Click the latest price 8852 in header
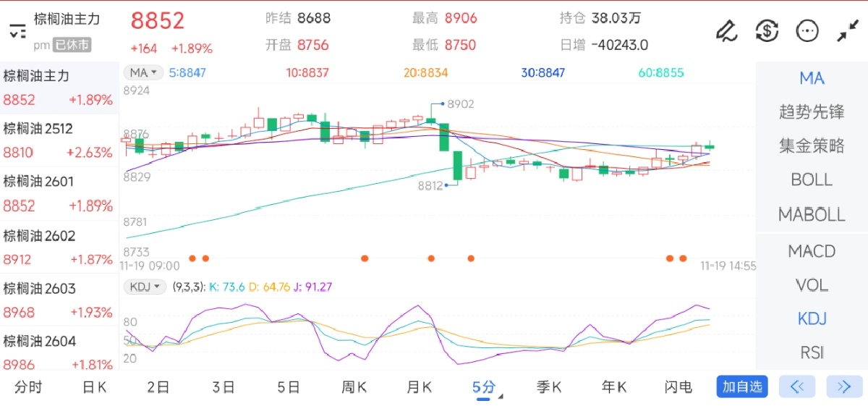This screenshot has height=414, width=868. (158, 21)
